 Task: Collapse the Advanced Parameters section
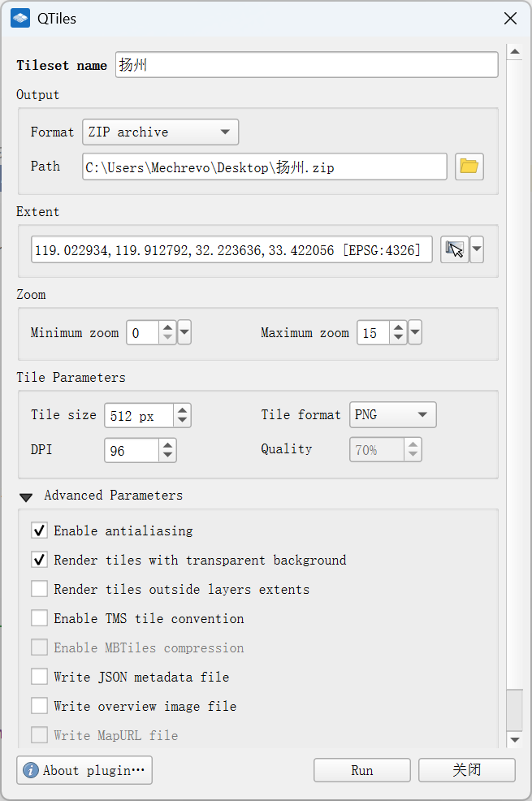click(x=26, y=496)
